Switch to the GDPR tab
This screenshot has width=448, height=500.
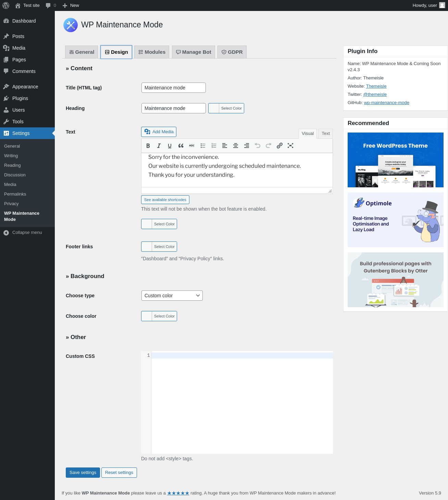click(232, 52)
